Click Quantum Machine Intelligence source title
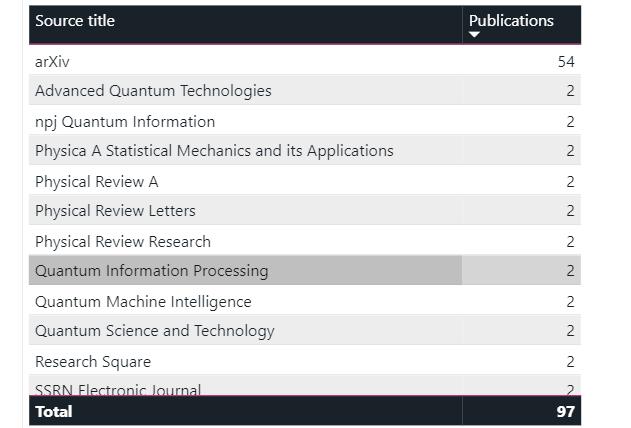 coord(143,302)
